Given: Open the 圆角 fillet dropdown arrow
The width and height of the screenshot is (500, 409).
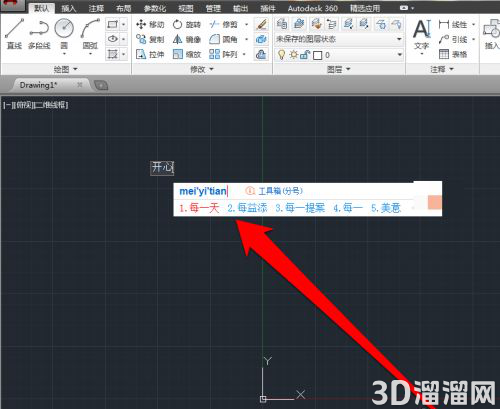Looking at the screenshot, I should [x=247, y=39].
